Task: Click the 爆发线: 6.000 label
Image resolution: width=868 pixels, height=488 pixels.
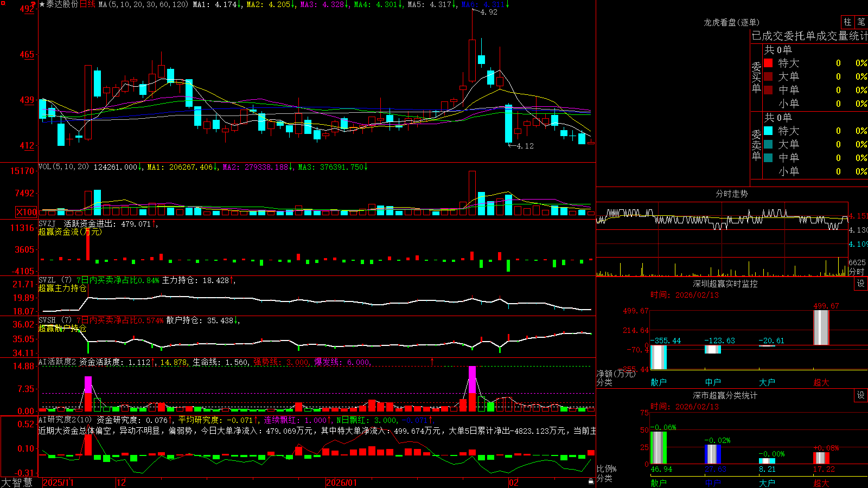Action: [342, 362]
